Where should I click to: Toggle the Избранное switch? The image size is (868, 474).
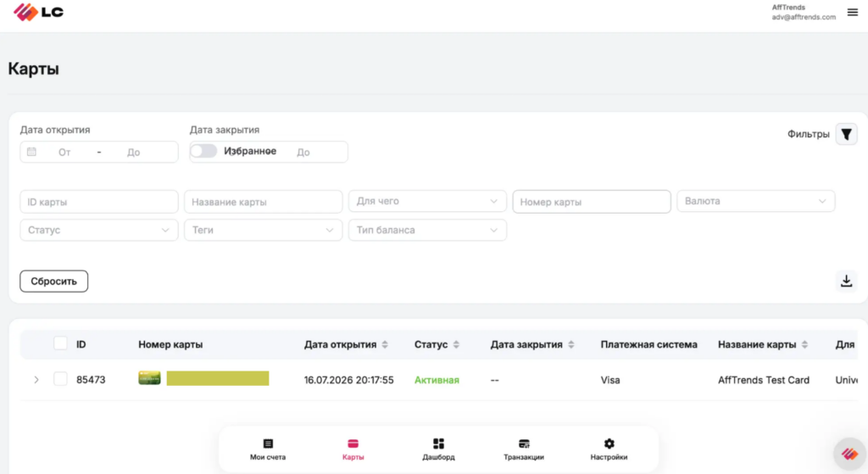[203, 151]
